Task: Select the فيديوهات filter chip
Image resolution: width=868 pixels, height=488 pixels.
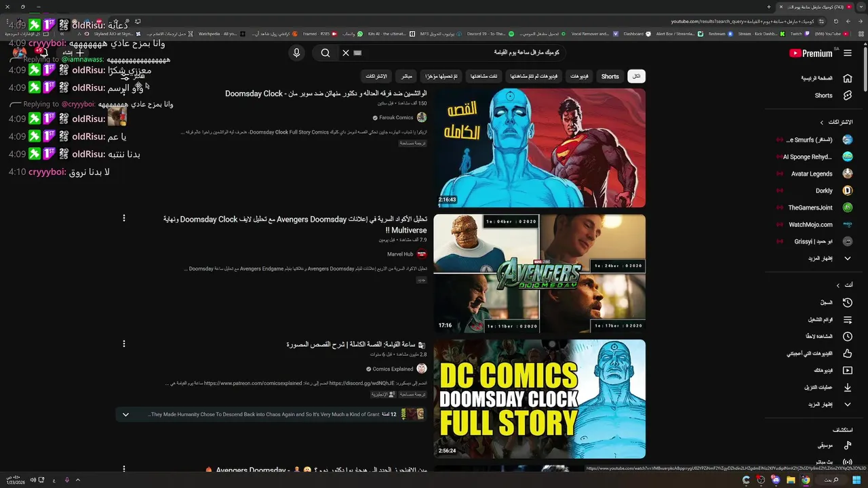Action: point(579,76)
